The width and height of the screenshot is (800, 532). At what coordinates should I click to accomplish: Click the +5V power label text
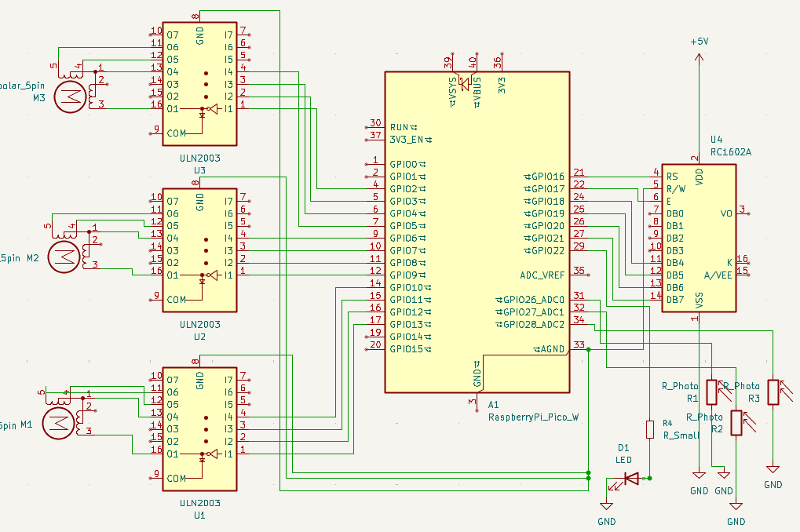point(699,42)
